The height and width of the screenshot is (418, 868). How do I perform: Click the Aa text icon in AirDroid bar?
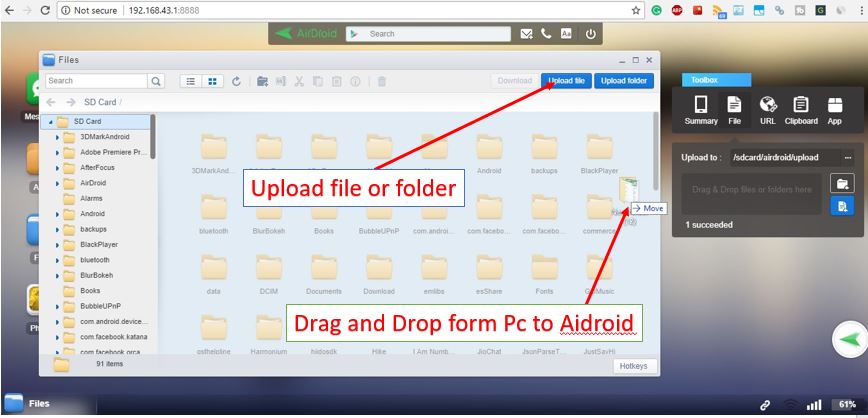pos(566,34)
